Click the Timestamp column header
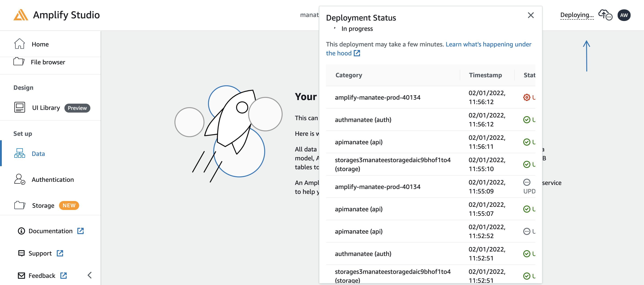This screenshot has width=644, height=285. [x=485, y=75]
